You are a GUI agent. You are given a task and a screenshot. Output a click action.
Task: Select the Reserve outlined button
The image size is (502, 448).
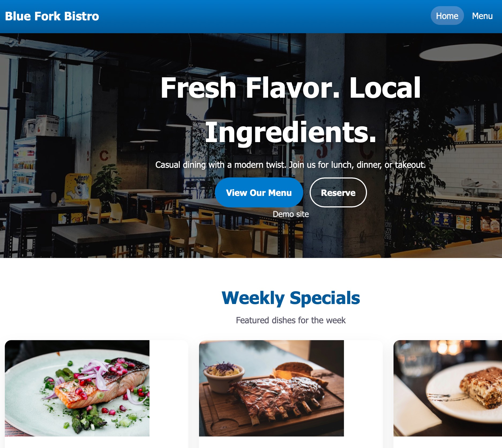tap(338, 192)
